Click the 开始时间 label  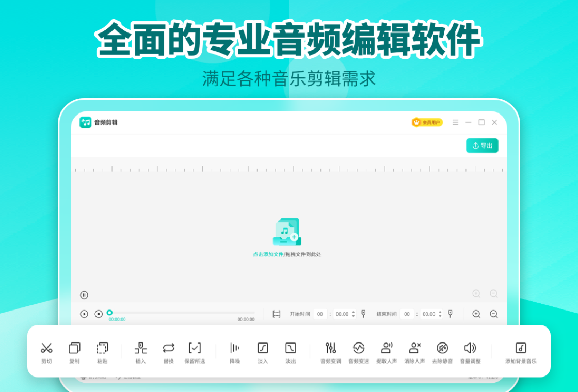(300, 314)
